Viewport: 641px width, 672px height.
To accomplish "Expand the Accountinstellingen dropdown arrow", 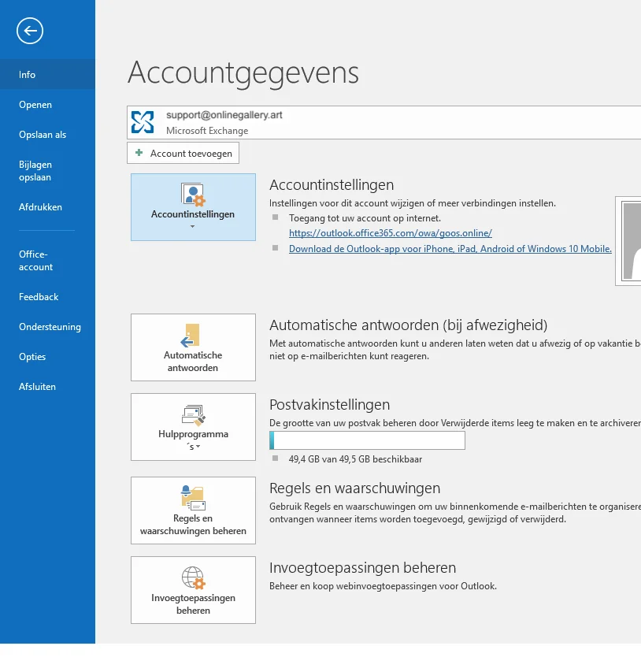I will click(x=192, y=226).
